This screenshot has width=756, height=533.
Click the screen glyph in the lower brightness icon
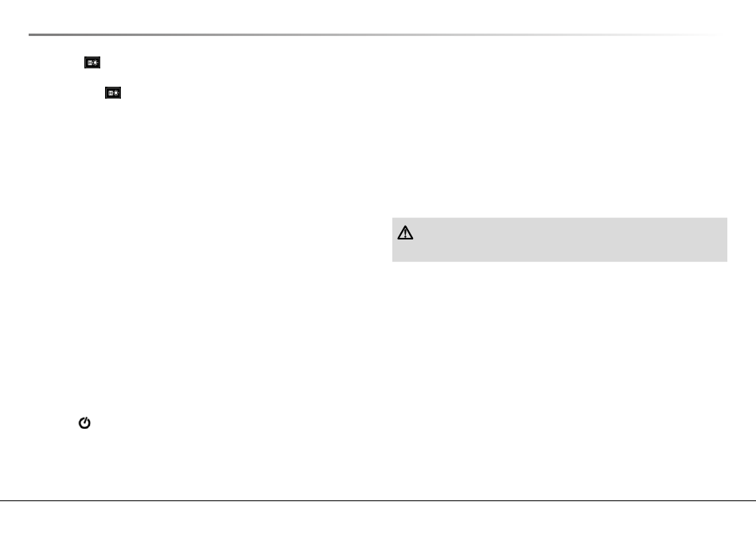pos(111,93)
